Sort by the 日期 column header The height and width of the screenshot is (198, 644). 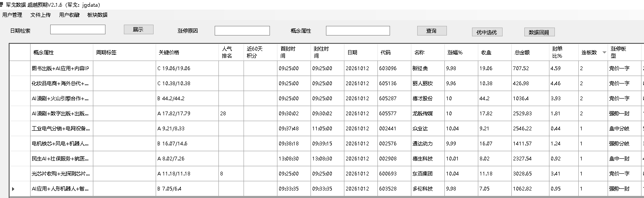click(361, 53)
